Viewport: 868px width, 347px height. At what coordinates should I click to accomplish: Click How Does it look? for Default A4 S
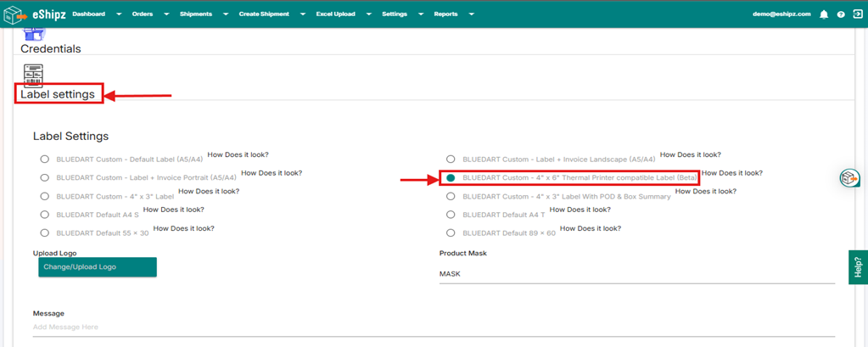[173, 210]
